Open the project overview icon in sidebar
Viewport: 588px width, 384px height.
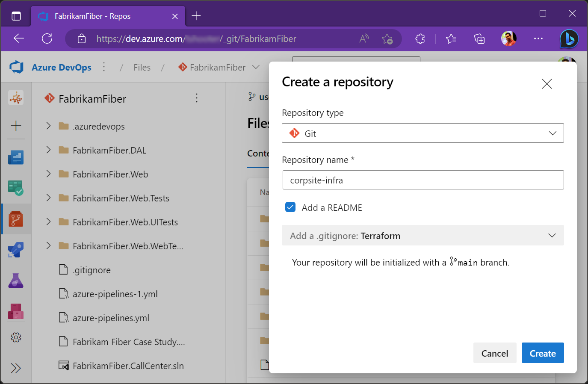click(x=16, y=98)
